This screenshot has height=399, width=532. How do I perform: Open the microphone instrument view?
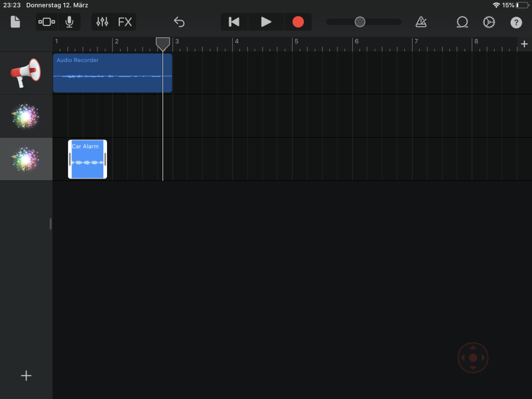click(70, 22)
